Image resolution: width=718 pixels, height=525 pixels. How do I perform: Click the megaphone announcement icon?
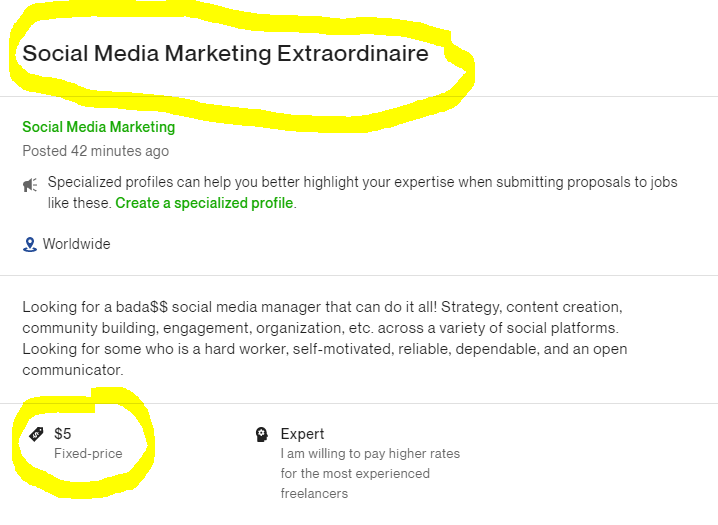(30, 185)
